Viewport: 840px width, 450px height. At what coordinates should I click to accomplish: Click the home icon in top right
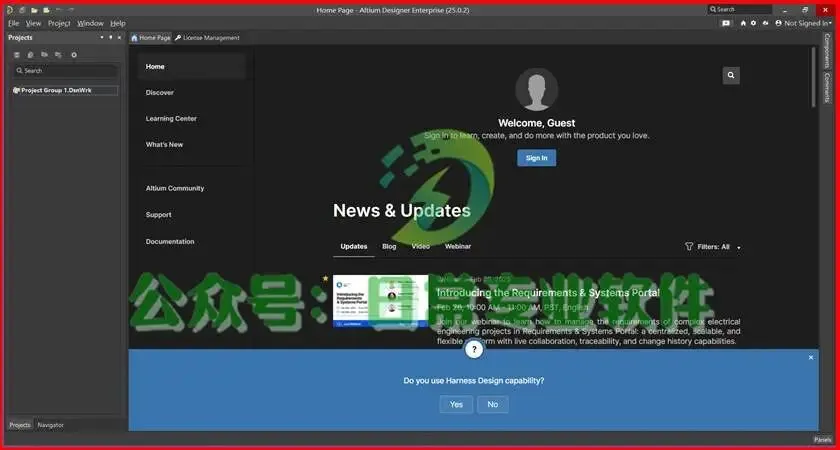[x=743, y=24]
